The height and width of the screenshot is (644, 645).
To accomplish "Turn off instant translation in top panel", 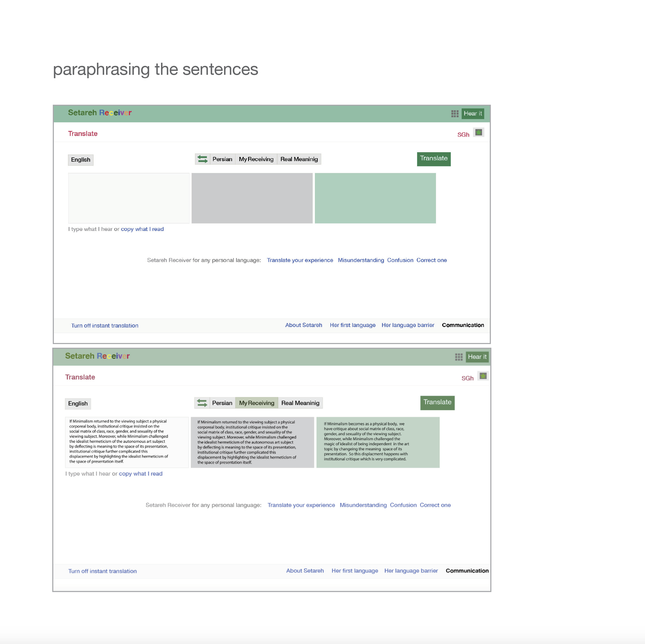I will pos(105,326).
